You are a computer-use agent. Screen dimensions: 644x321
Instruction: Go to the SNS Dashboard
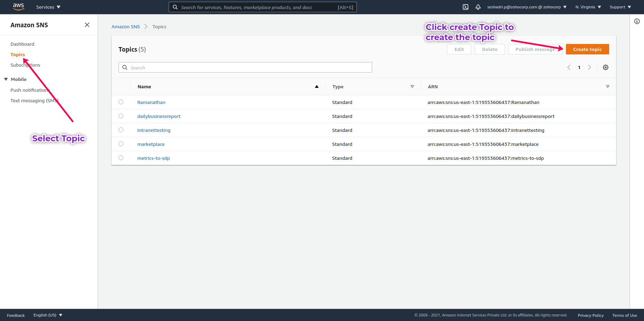(x=22, y=44)
